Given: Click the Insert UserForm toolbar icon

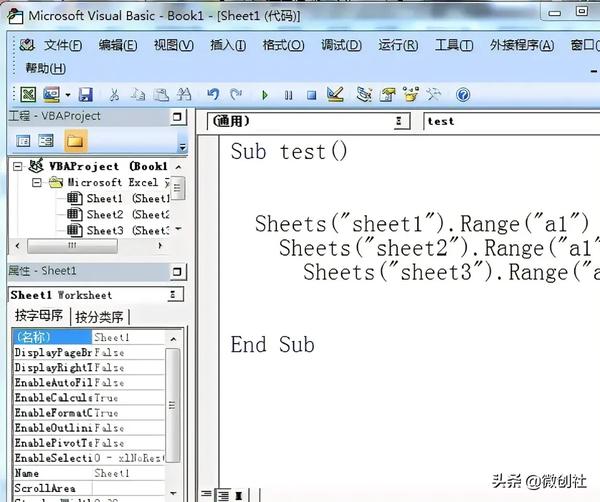Looking at the screenshot, I should pyautogui.click(x=51, y=95).
